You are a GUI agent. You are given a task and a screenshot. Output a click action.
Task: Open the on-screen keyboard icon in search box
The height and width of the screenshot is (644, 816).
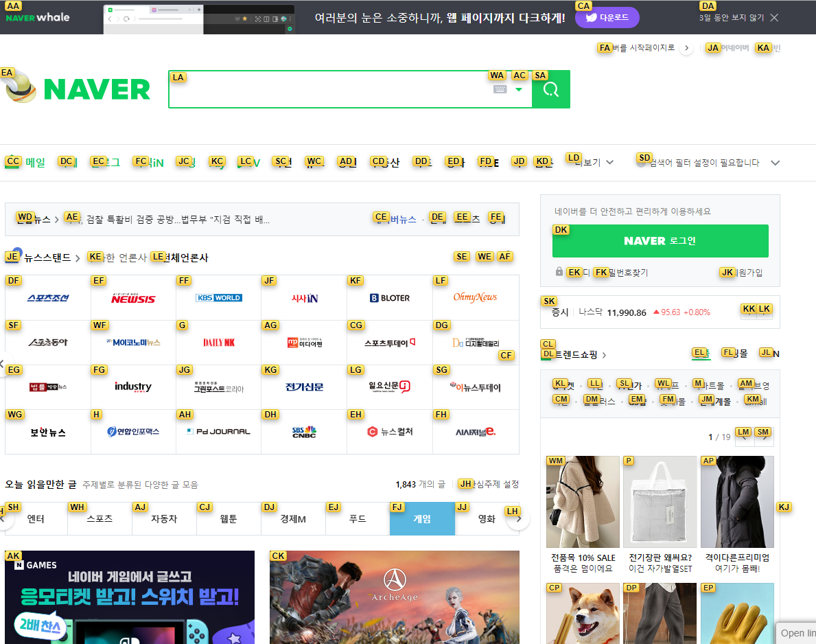500,89
